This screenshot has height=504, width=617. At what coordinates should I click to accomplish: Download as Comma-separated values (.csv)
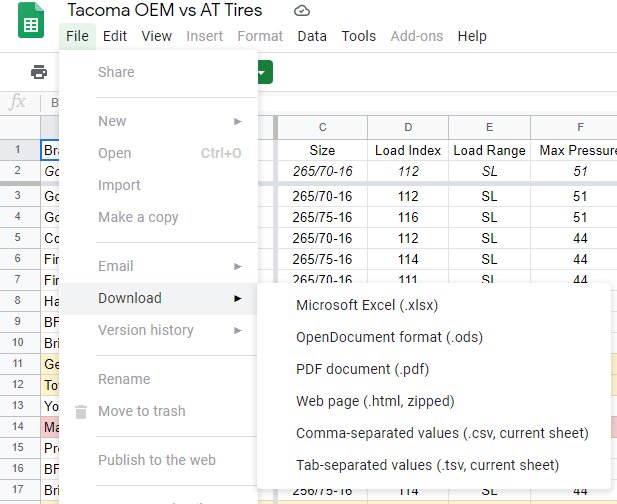pos(434,433)
